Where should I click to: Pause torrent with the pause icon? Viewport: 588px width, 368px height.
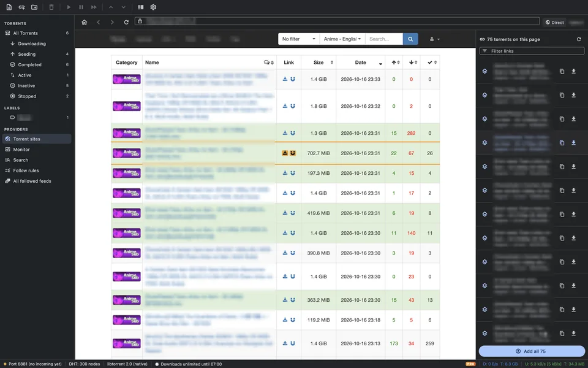pyautogui.click(x=81, y=7)
